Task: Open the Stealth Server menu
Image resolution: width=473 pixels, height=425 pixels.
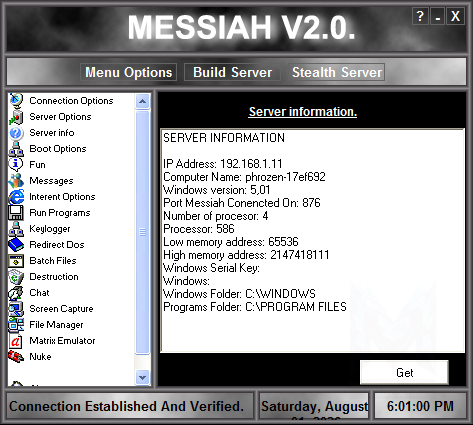Action: click(x=337, y=72)
